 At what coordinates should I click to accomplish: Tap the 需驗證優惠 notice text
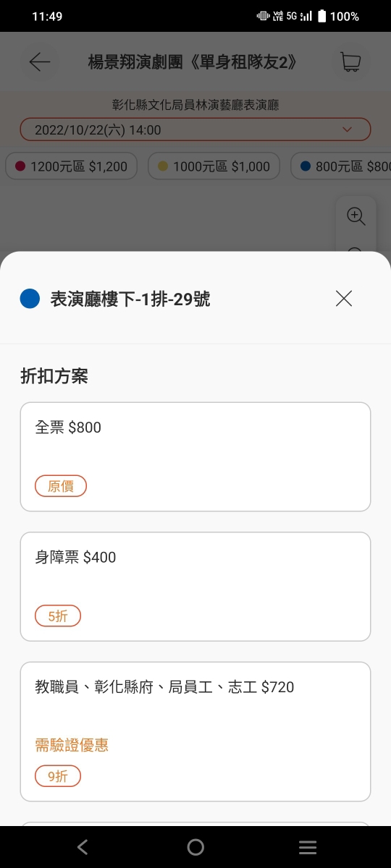[72, 745]
